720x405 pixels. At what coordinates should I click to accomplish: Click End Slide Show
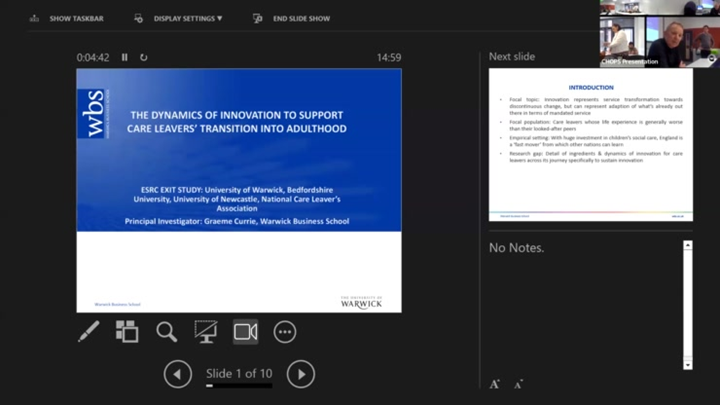tap(293, 18)
